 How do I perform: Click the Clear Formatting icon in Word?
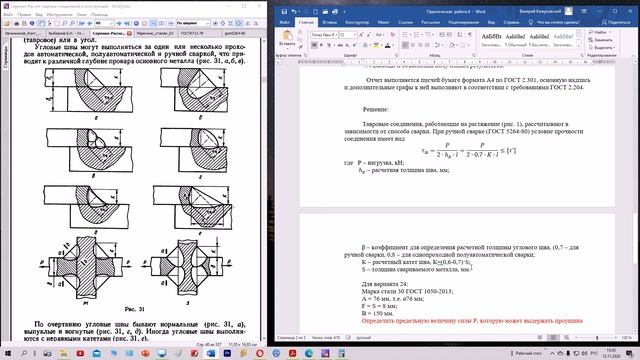(392, 35)
